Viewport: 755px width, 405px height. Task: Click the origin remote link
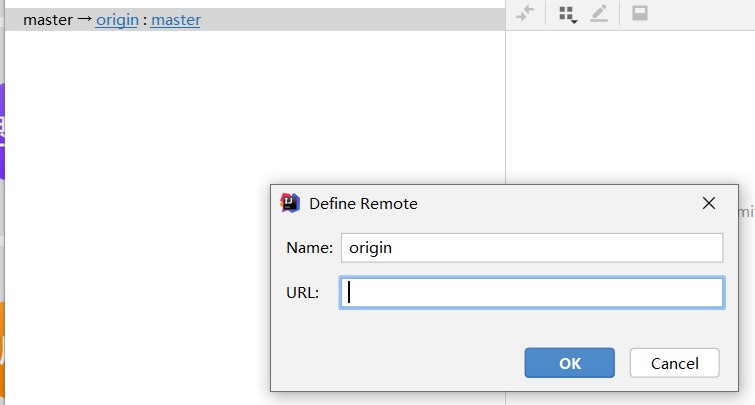coord(117,19)
